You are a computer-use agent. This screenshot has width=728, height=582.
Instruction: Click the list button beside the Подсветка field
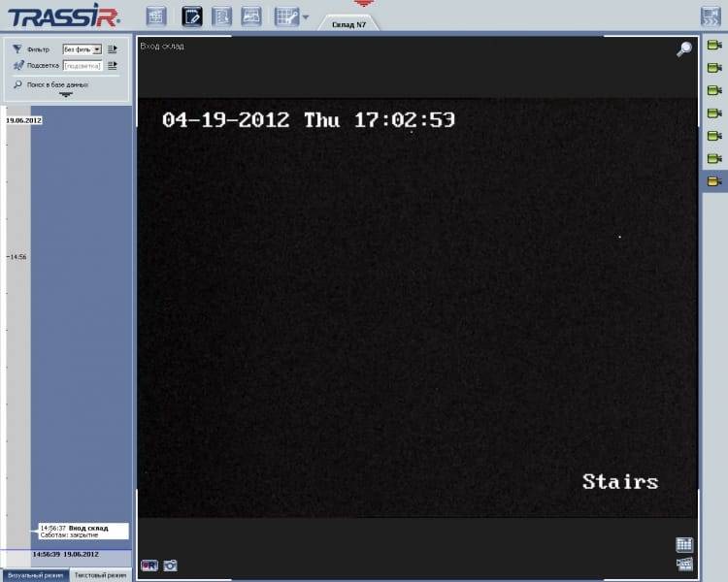click(x=113, y=66)
